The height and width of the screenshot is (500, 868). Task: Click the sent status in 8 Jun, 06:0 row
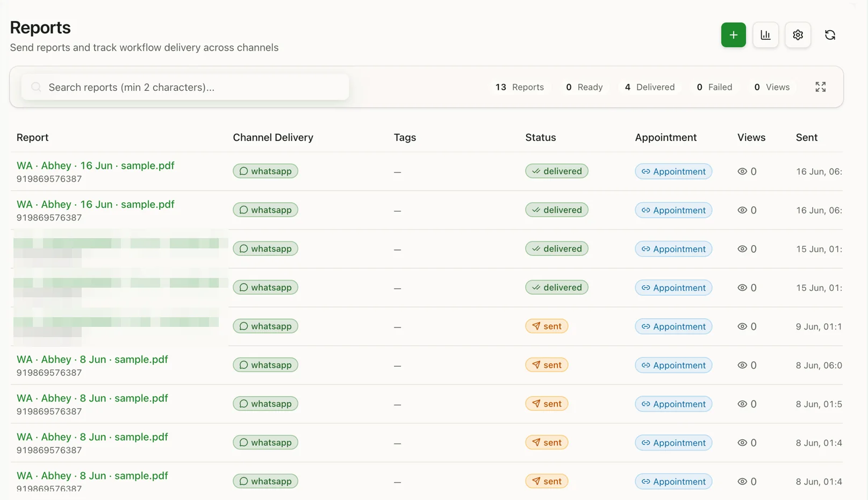tap(547, 365)
